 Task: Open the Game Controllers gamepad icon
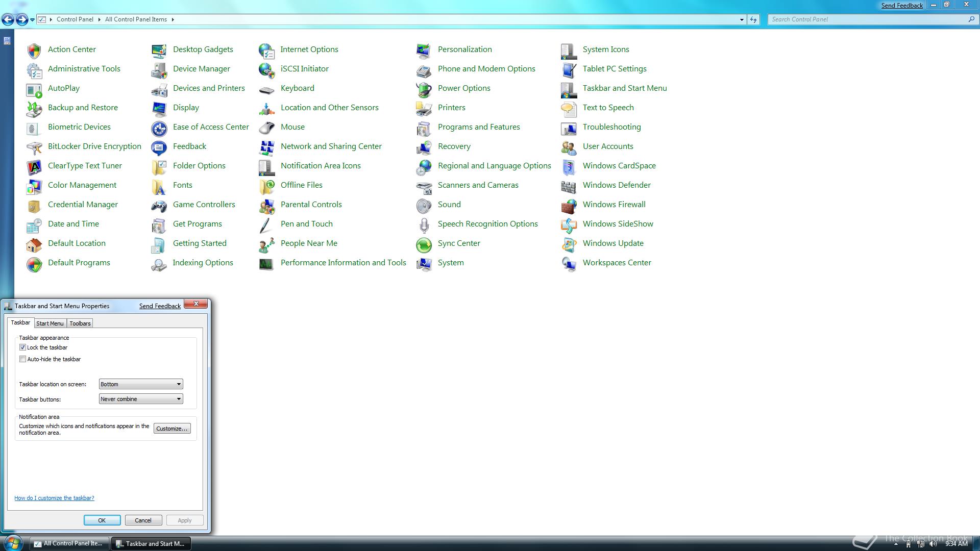[159, 205]
